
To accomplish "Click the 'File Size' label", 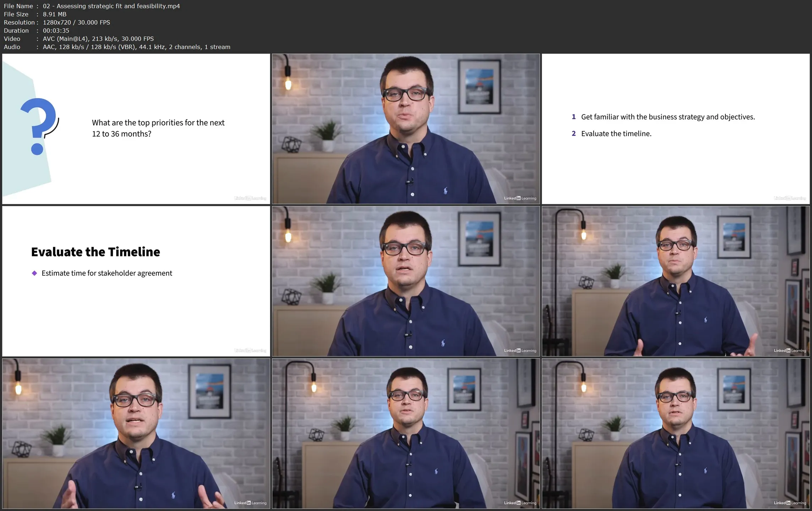I will pos(16,14).
